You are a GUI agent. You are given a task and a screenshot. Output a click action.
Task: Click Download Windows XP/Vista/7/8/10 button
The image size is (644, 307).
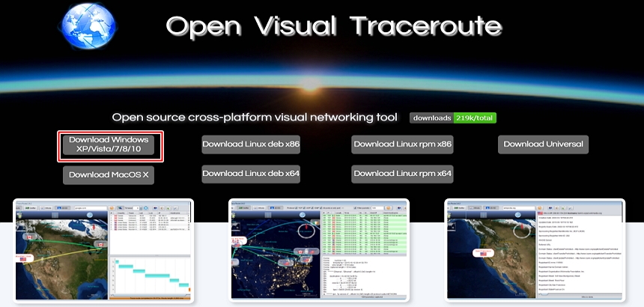109,145
